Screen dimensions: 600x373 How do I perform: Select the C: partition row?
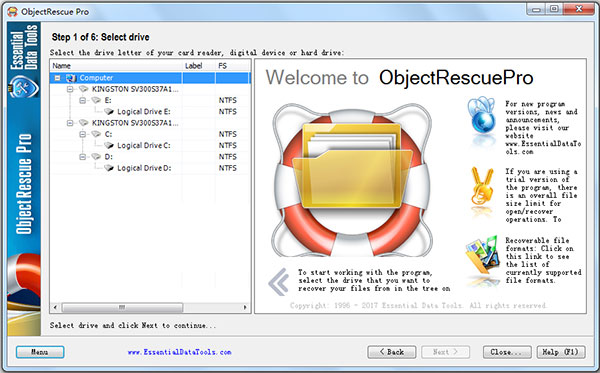point(150,134)
